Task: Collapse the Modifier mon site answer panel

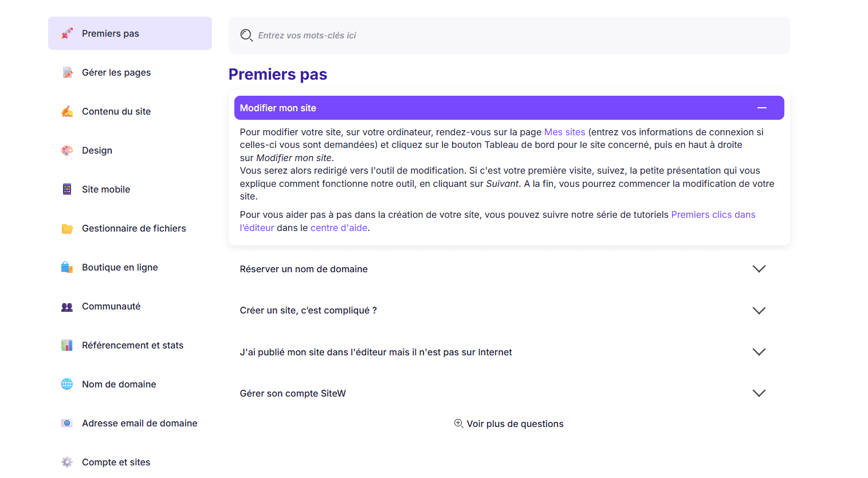Action: 761,107
